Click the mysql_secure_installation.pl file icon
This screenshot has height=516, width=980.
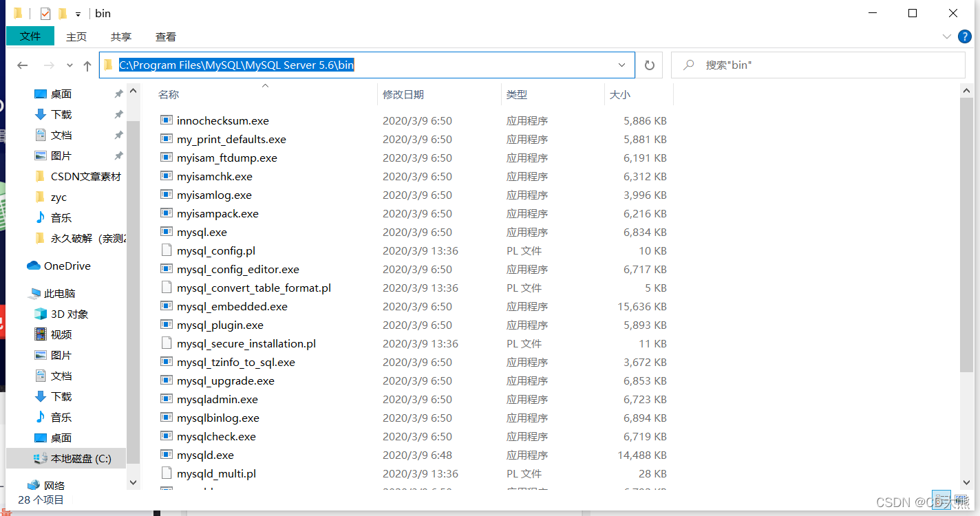[x=166, y=343]
